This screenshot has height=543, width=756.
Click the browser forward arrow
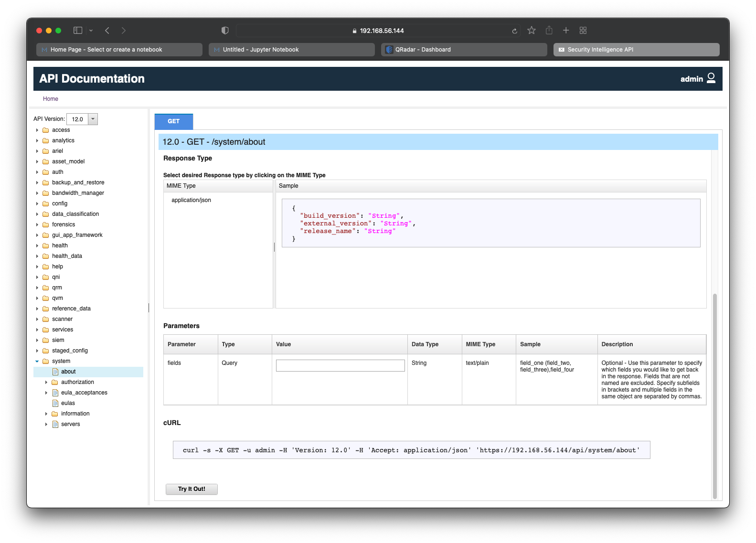click(x=124, y=31)
